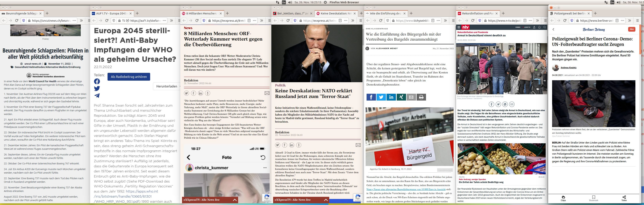Show more toolbar items in auf1.tv window
Image resolution: width=644 pixels, height=205 pixels.
[171, 20]
